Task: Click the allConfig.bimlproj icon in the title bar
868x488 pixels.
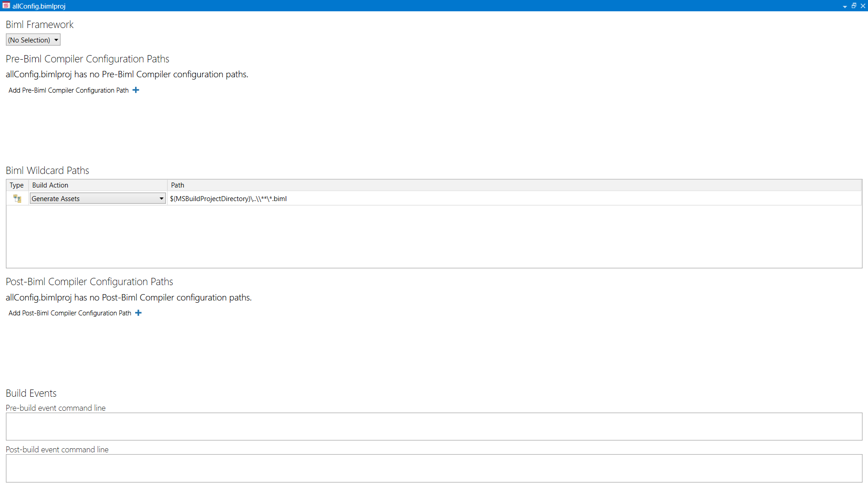Action: 6,6
